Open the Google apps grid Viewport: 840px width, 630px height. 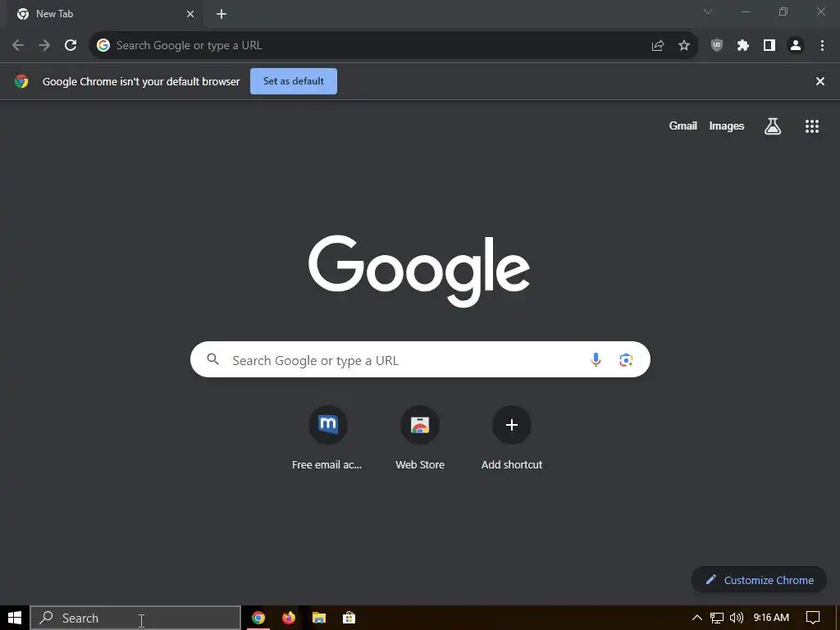click(812, 126)
